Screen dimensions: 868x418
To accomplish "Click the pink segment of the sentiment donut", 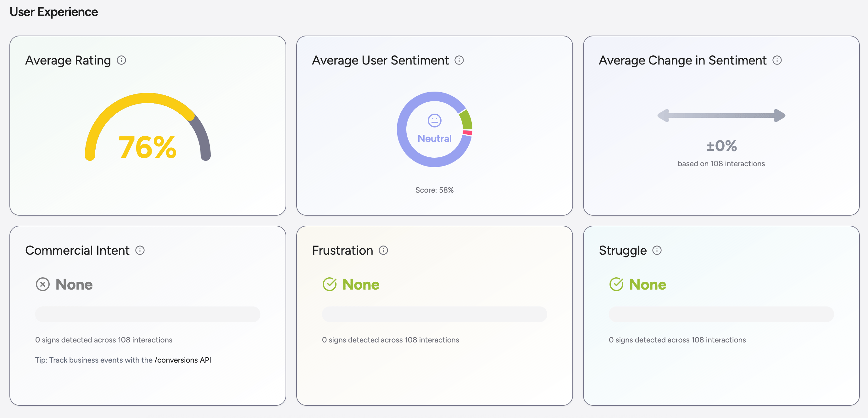I will (x=467, y=133).
